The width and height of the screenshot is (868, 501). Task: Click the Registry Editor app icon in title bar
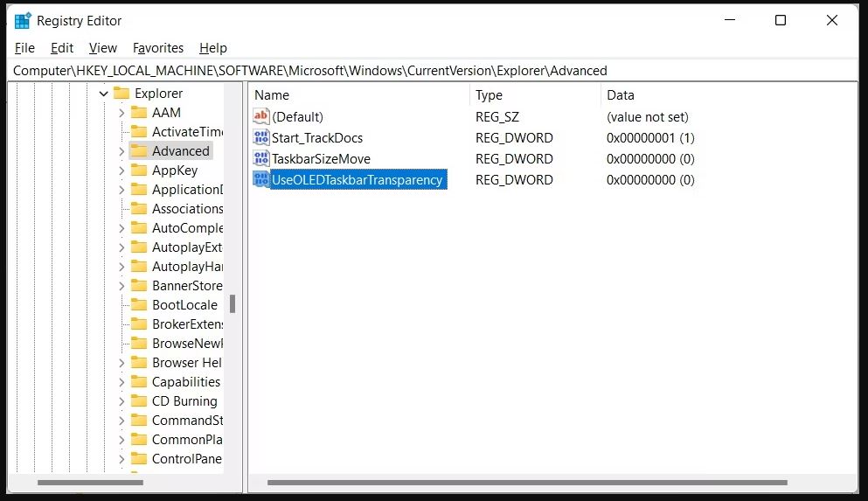(22, 21)
